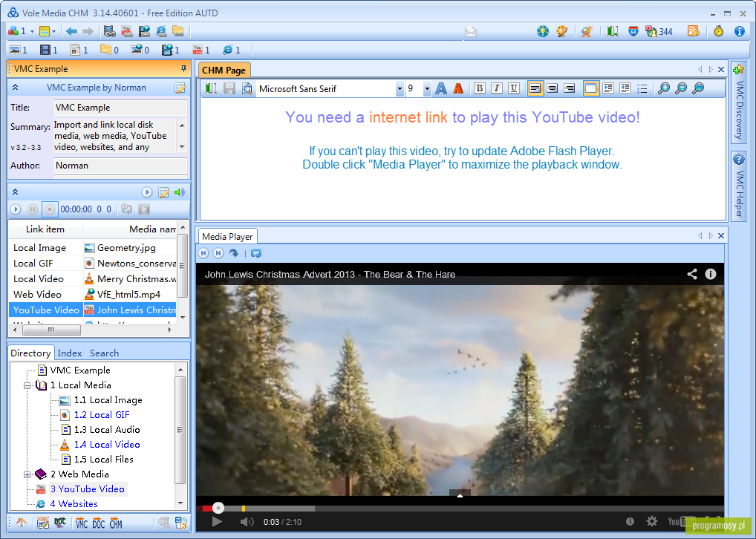Change font color with red A icon
The width and height of the screenshot is (756, 539).
458,88
